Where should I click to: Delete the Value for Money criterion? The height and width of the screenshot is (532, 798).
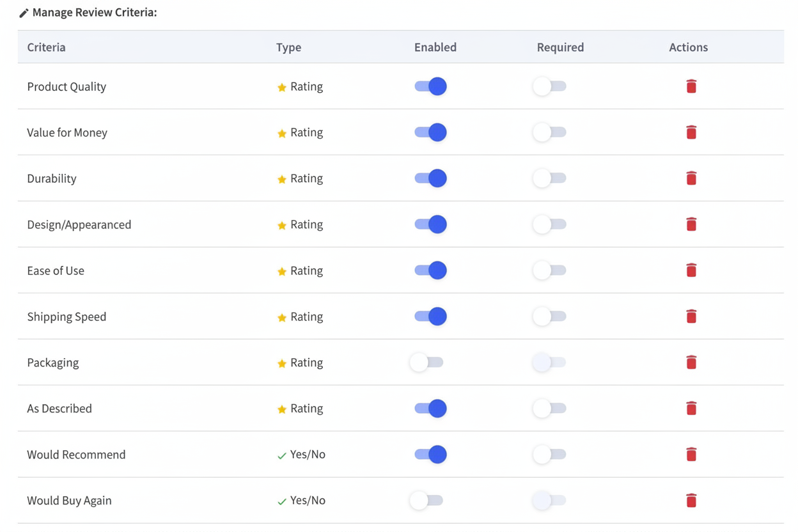[x=691, y=132]
